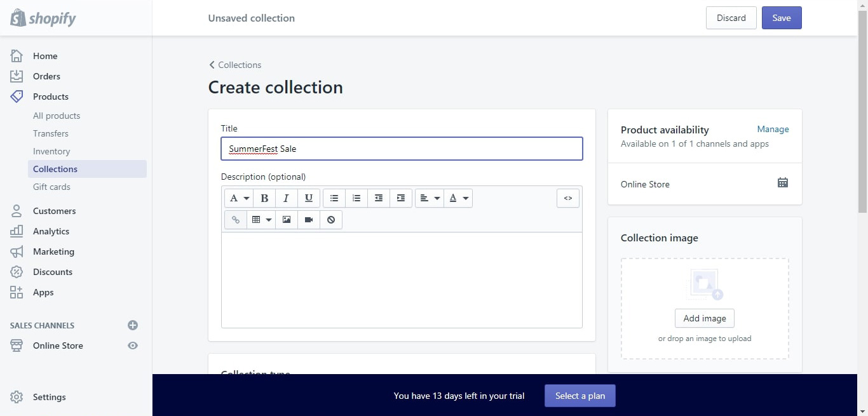The image size is (868, 416).
Task: Open the Insert table dropdown
Action: pyautogui.click(x=261, y=220)
